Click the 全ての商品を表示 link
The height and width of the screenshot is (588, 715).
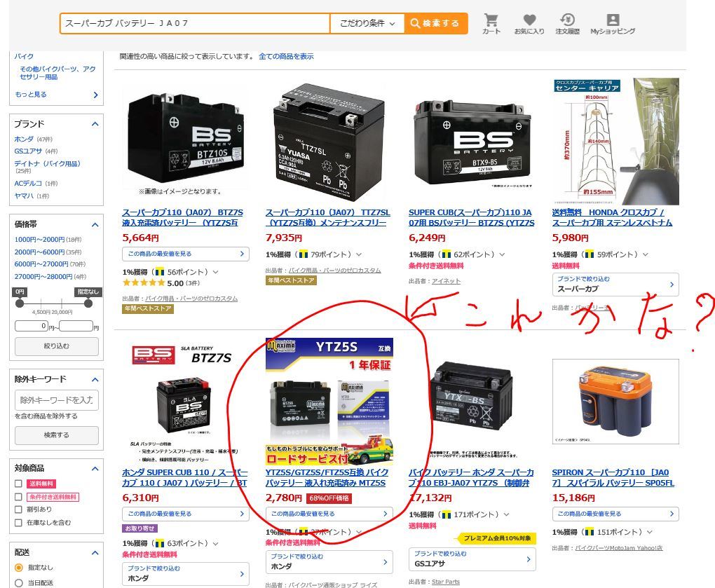[x=286, y=56]
